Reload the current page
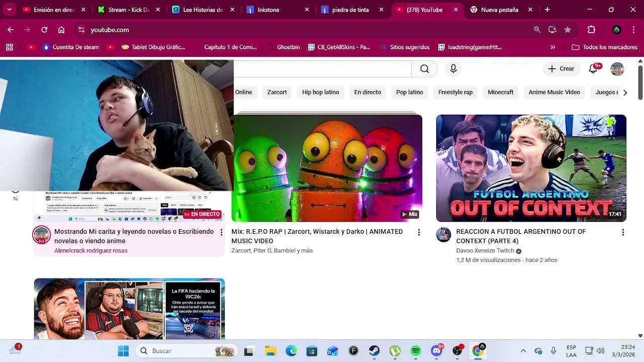Screen dimensions: 644x362 coord(44,30)
